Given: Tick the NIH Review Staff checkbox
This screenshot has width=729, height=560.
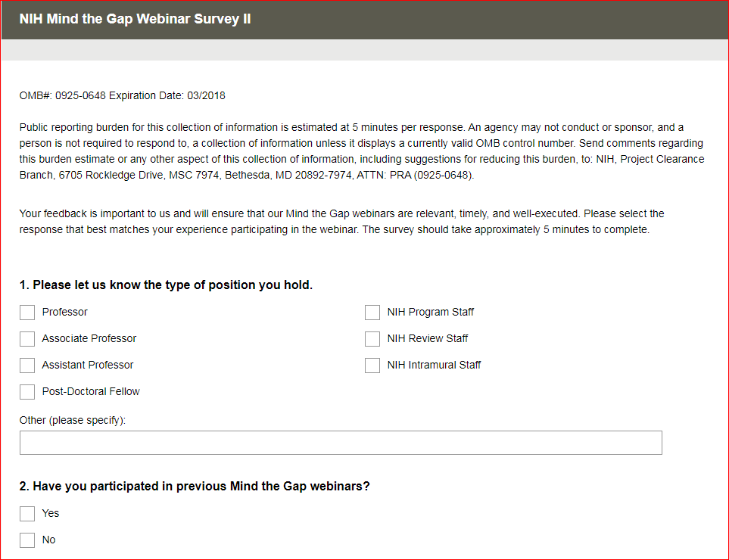Looking at the screenshot, I should pos(372,339).
